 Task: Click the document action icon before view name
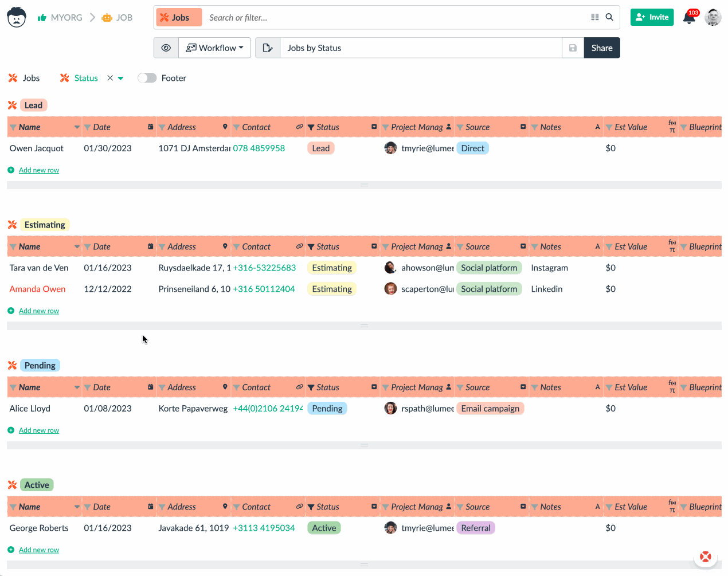click(267, 48)
